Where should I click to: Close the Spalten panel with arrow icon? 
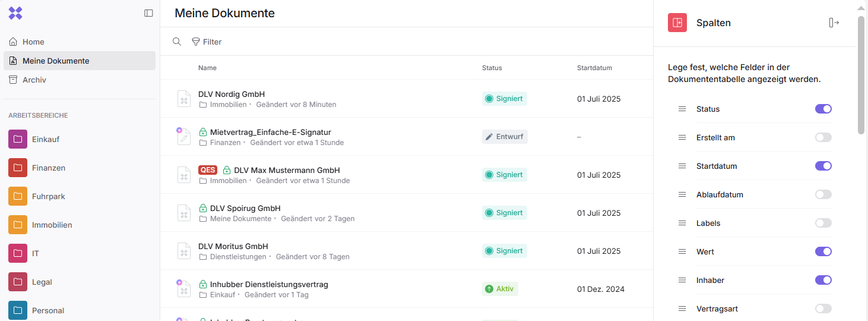click(x=834, y=23)
